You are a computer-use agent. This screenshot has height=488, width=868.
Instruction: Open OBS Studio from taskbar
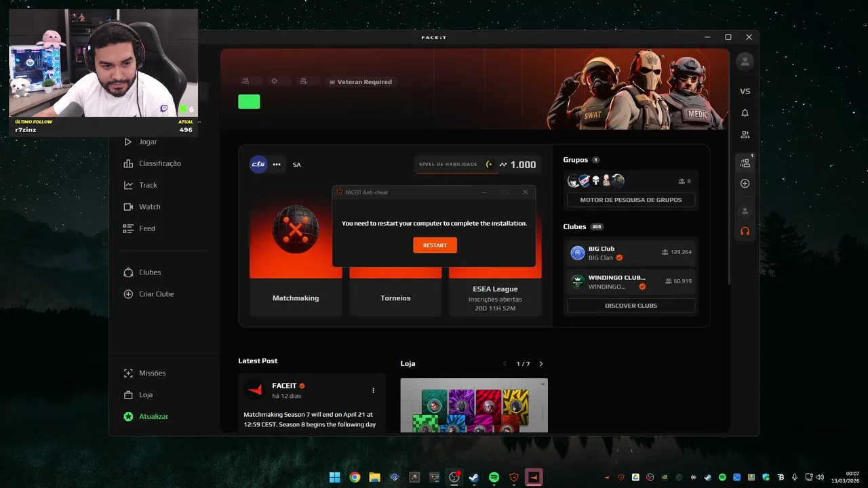click(454, 477)
